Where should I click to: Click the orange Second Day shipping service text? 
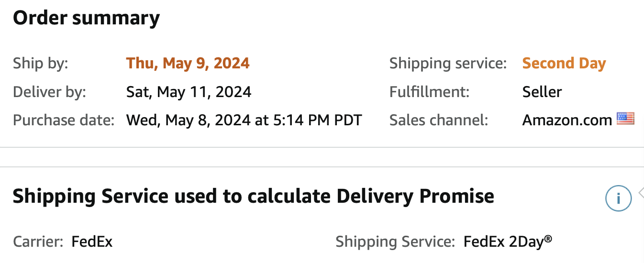pos(564,63)
